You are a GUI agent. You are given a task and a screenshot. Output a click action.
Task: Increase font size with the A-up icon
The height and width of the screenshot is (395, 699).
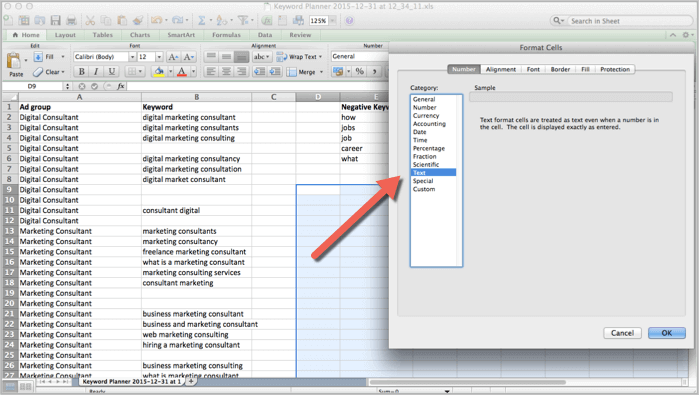tap(173, 57)
